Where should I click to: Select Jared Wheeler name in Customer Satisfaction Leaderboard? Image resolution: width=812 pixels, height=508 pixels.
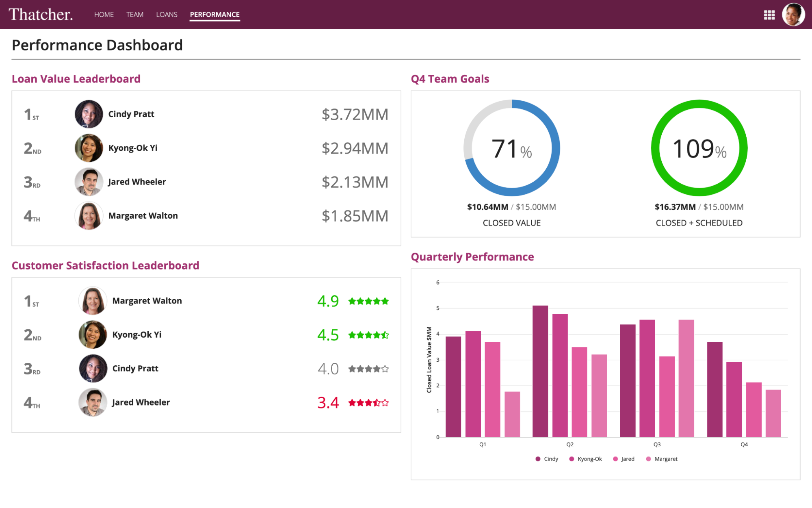click(x=141, y=402)
